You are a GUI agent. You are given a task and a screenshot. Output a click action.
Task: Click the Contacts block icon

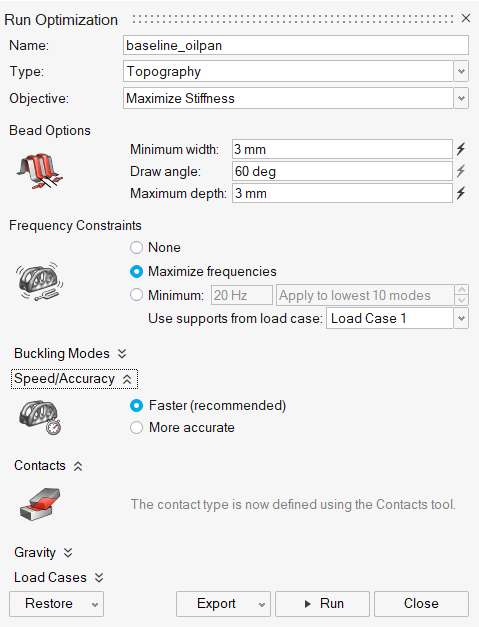pyautogui.click(x=40, y=504)
